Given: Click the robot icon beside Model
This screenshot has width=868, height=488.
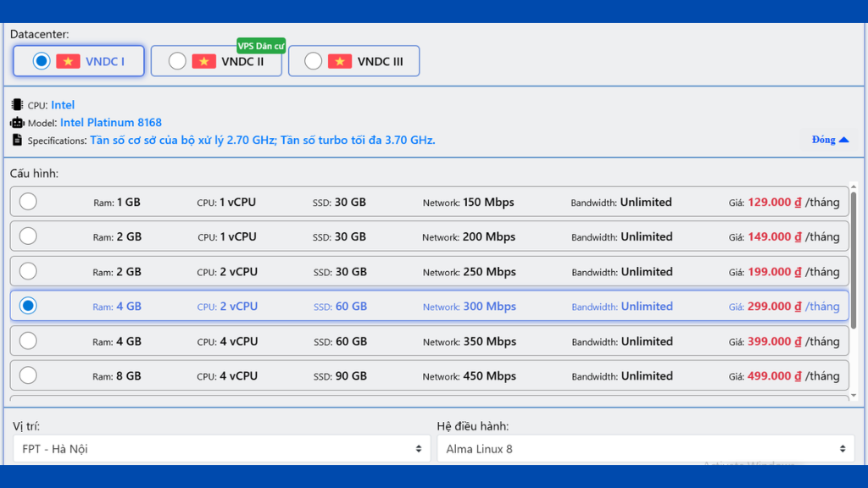Looking at the screenshot, I should [17, 123].
